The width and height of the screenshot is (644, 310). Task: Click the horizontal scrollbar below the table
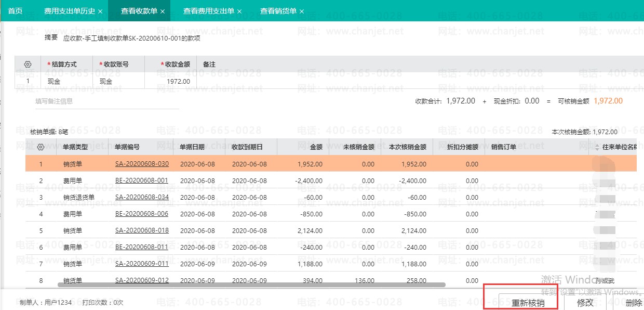tap(251, 285)
